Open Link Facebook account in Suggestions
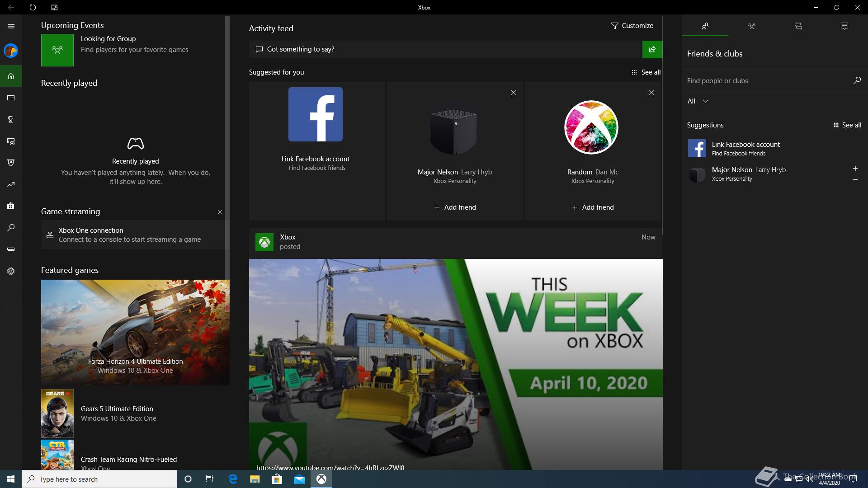 pyautogui.click(x=775, y=148)
